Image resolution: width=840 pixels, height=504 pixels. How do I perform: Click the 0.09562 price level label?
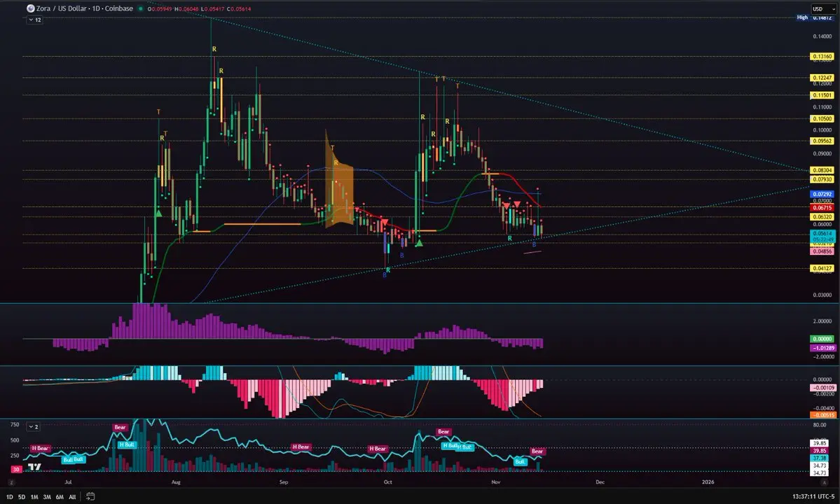coord(822,141)
